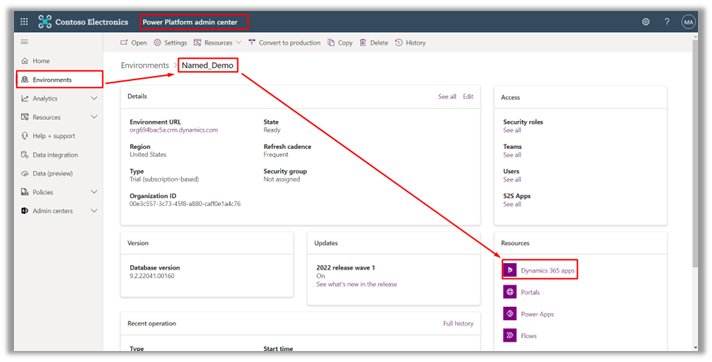Click the settings gear icon in header
712x362 pixels.
[x=645, y=22]
